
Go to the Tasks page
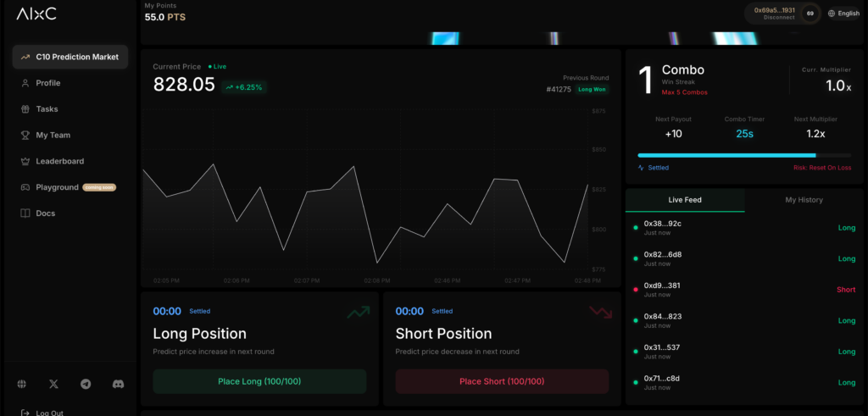coord(47,109)
